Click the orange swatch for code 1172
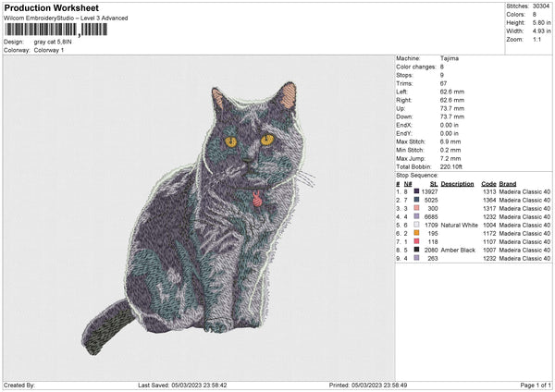 click(x=416, y=233)
